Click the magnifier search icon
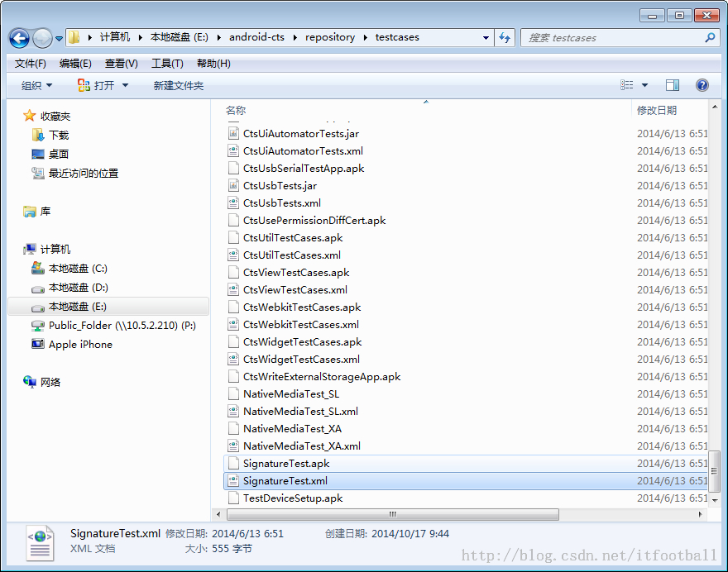This screenshot has height=572, width=728. (710, 37)
